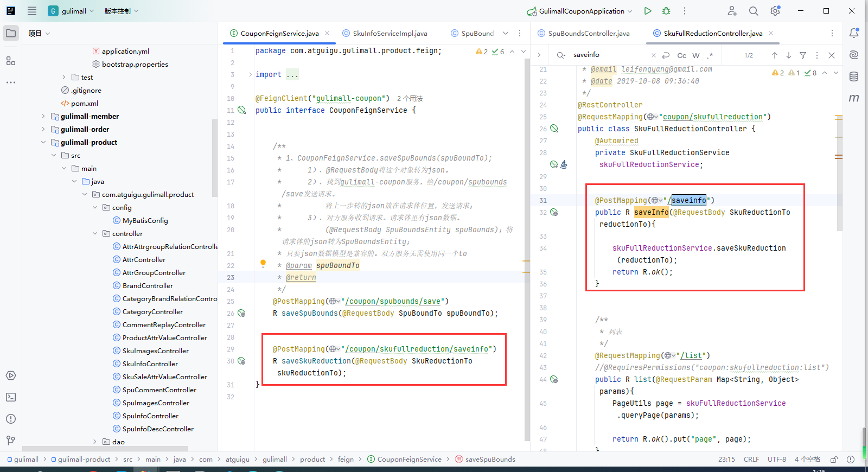Select SkuFullReductionController.java tab
Screen dimensions: 868x472
click(713, 33)
